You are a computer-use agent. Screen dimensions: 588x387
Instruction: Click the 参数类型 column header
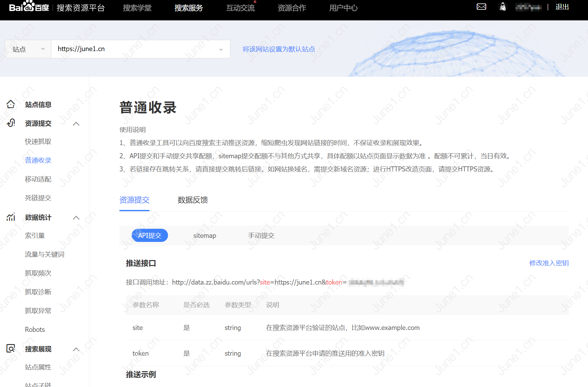point(238,305)
